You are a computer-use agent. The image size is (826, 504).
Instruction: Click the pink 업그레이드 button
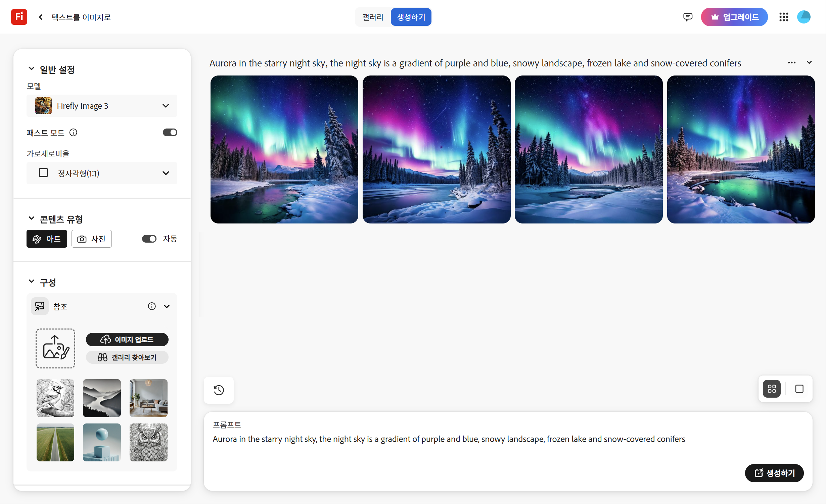(x=734, y=17)
